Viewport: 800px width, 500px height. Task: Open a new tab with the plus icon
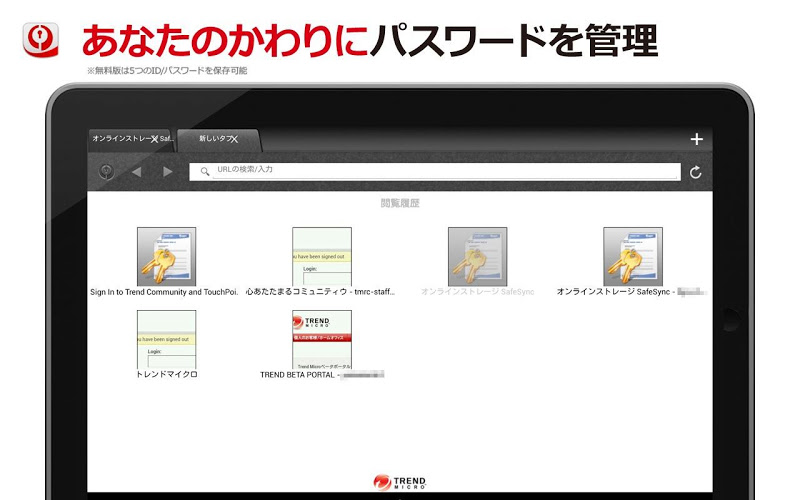pyautogui.click(x=696, y=139)
